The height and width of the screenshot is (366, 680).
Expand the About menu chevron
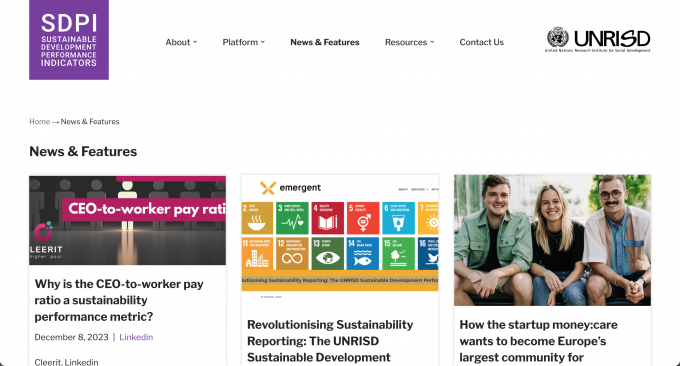[x=195, y=42]
